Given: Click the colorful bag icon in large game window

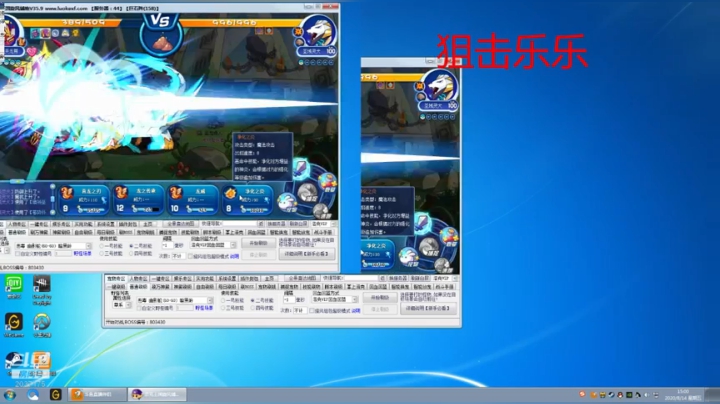Looking at the screenshot, I should [x=328, y=183].
